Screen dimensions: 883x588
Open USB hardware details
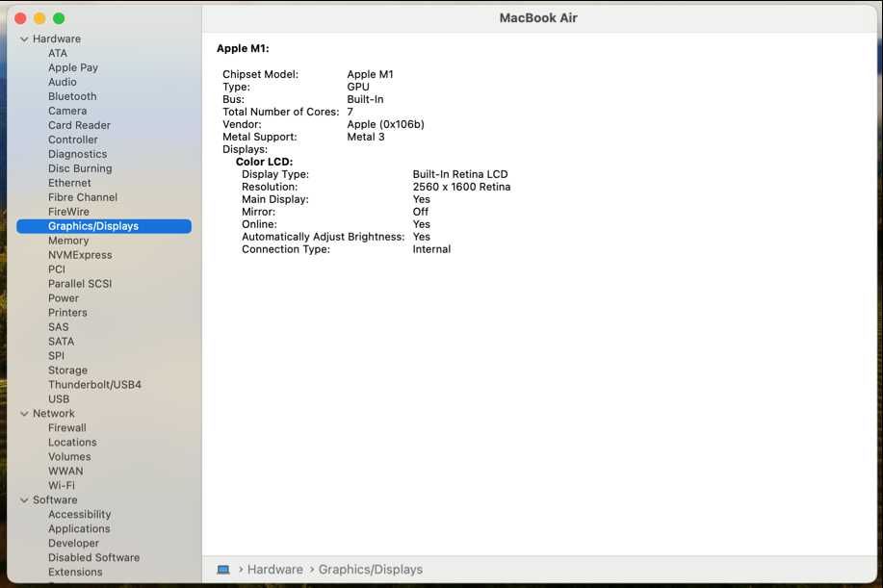click(x=59, y=399)
